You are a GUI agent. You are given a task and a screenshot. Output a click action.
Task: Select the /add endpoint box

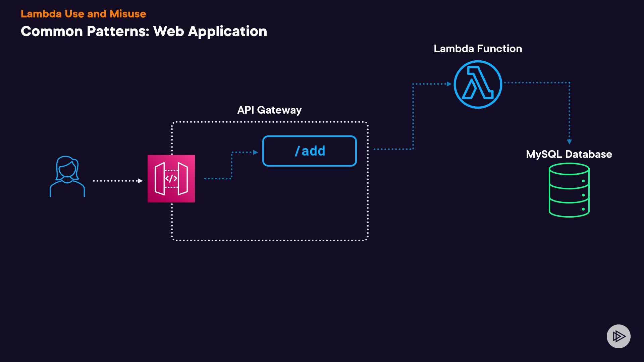309,151
